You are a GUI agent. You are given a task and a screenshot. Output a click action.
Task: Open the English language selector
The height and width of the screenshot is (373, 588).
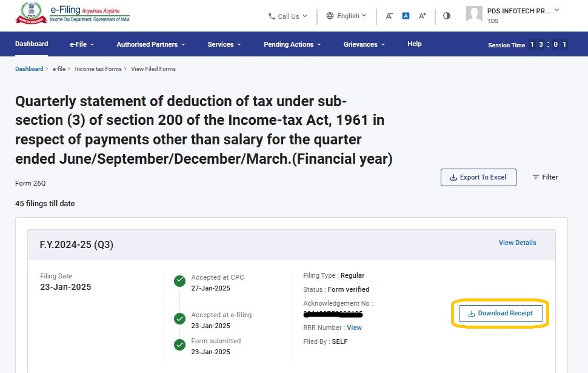pyautogui.click(x=346, y=16)
